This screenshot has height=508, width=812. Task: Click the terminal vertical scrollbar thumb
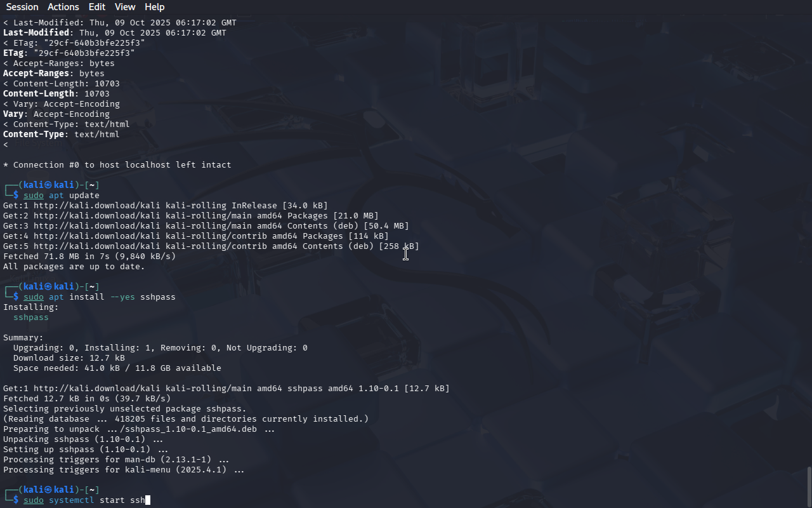[x=809, y=487]
